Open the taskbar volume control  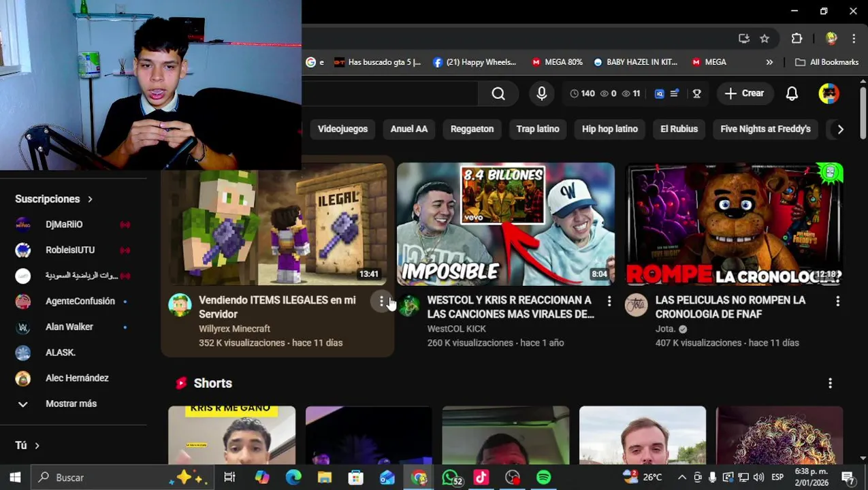(758, 478)
